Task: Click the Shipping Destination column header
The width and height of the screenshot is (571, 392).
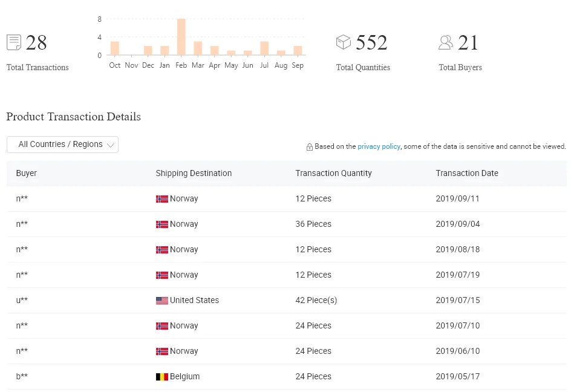Action: click(x=194, y=174)
